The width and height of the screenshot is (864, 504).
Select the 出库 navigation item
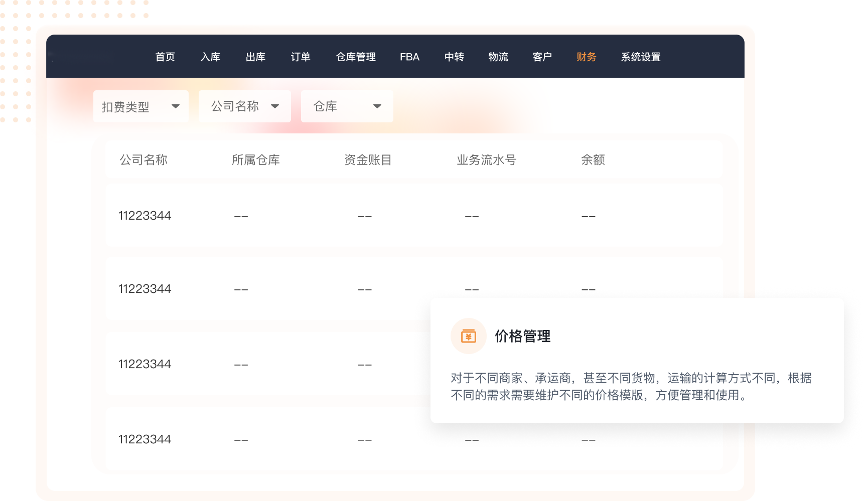pos(255,57)
